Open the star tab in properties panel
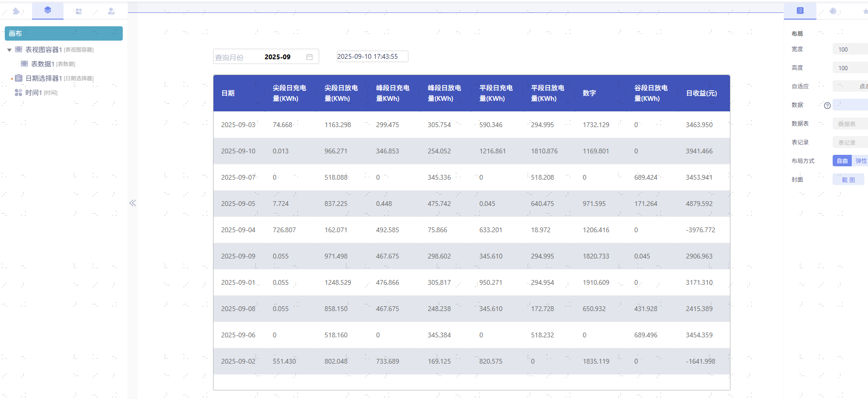The image size is (868, 399). (865, 11)
